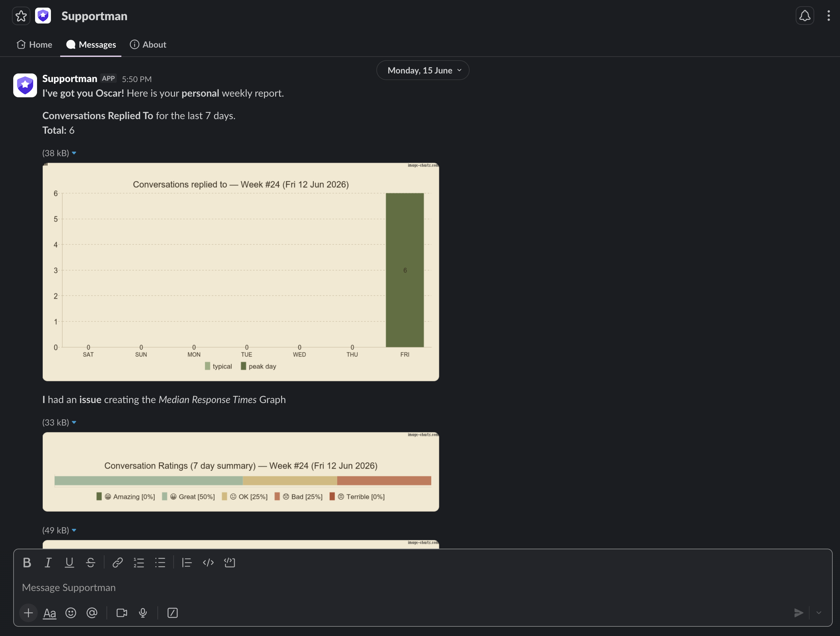Image resolution: width=840 pixels, height=636 pixels.
Task: Record an audio clip with microphone
Action: point(143,613)
